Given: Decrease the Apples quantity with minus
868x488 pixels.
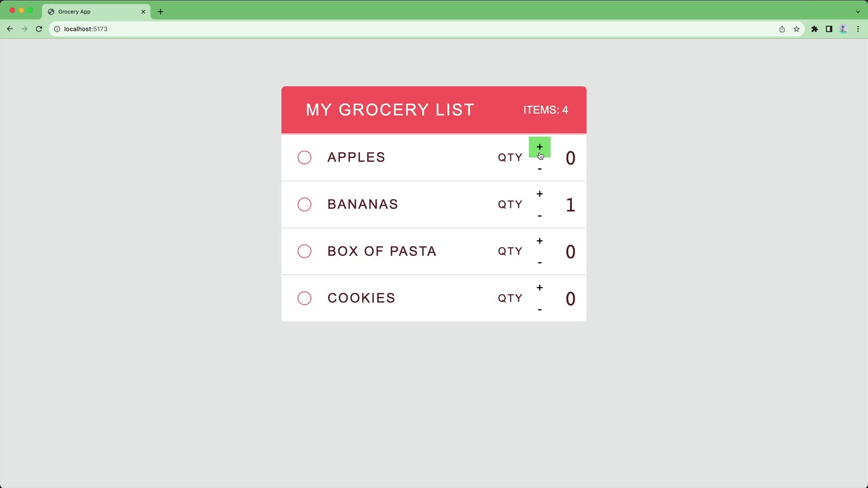Looking at the screenshot, I should coord(539,169).
